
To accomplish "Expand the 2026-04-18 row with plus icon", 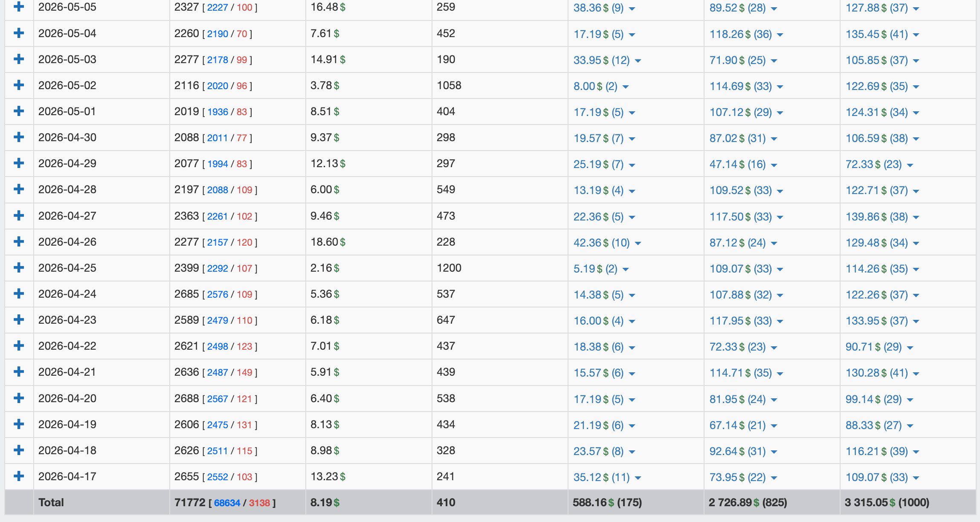I will click(x=19, y=450).
